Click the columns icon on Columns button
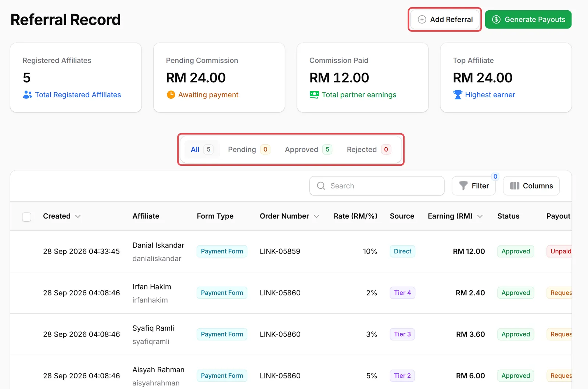 tap(514, 186)
